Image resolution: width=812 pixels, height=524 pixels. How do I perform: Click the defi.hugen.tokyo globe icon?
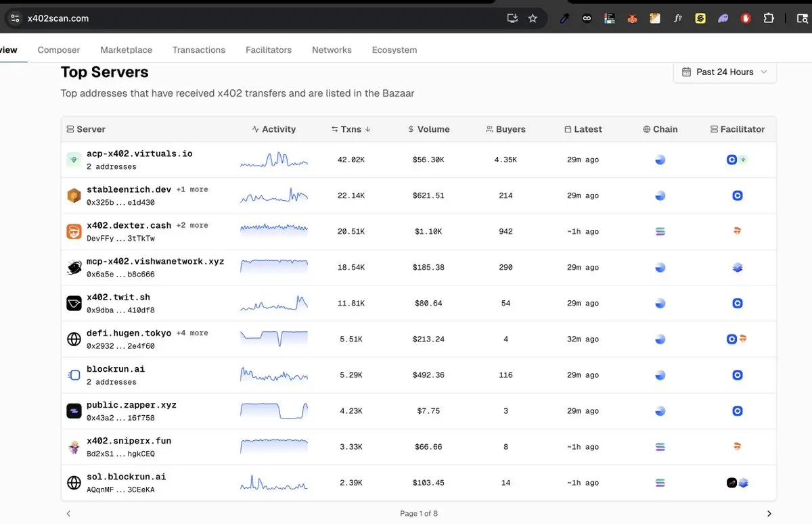coord(74,339)
